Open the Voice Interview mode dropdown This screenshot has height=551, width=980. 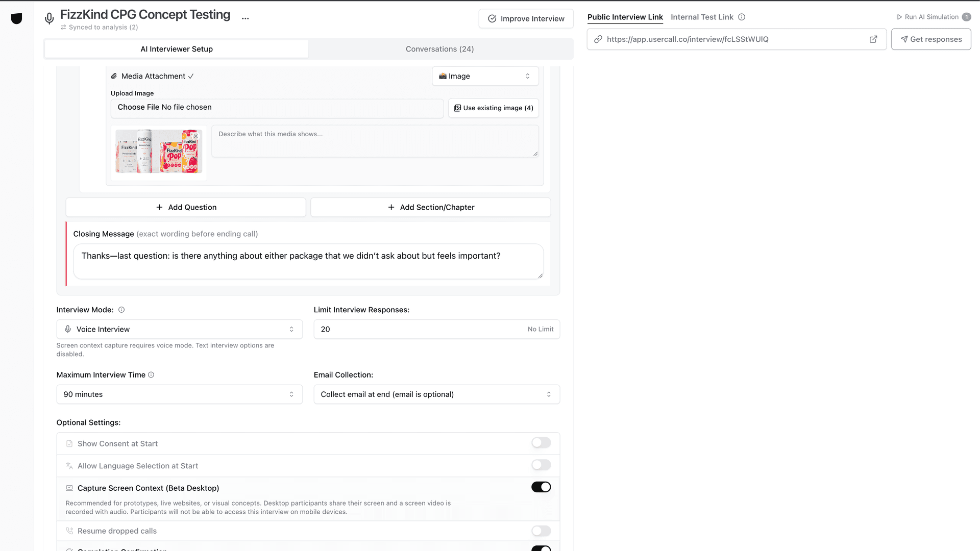pyautogui.click(x=180, y=329)
